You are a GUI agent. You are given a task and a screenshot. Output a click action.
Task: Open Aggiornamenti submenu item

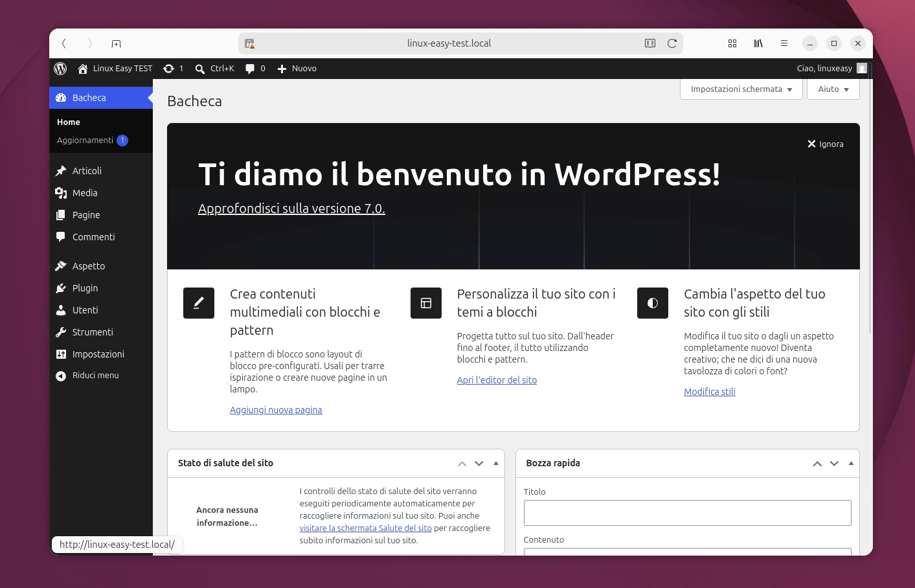point(92,141)
